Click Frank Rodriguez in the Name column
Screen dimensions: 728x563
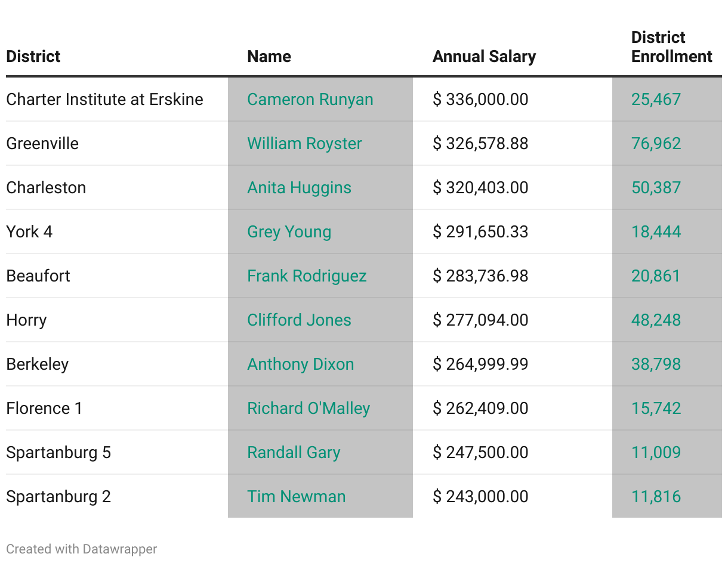[307, 276]
